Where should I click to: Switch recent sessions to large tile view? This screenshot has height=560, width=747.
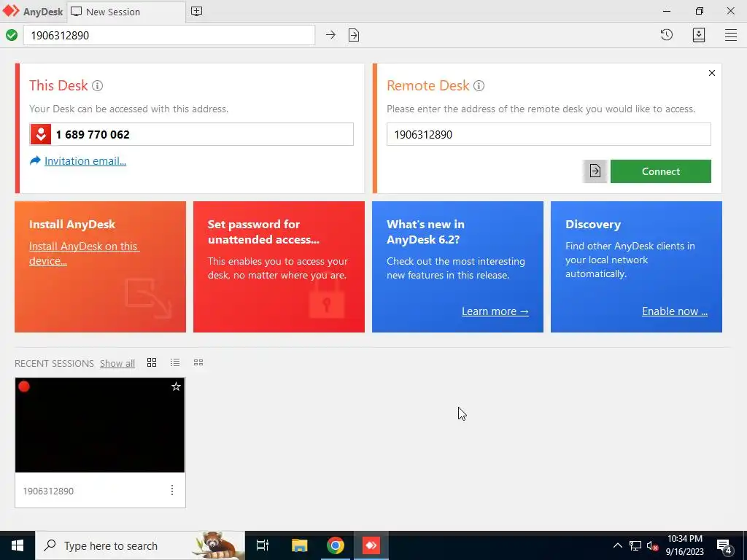point(152,363)
